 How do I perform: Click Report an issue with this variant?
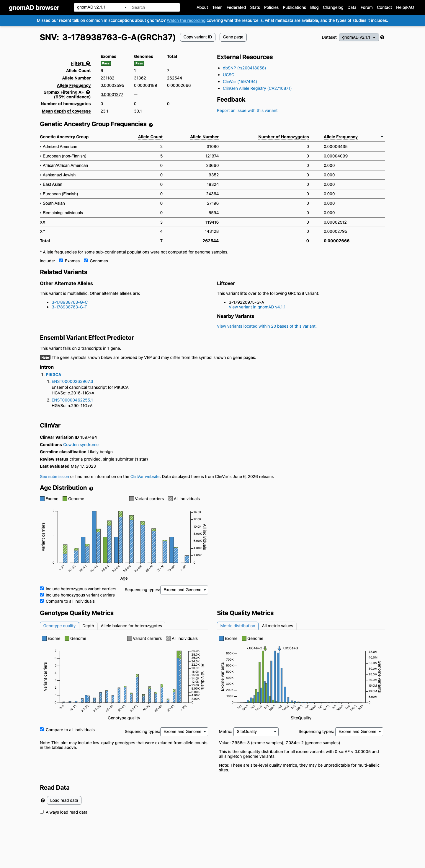pyautogui.click(x=247, y=110)
